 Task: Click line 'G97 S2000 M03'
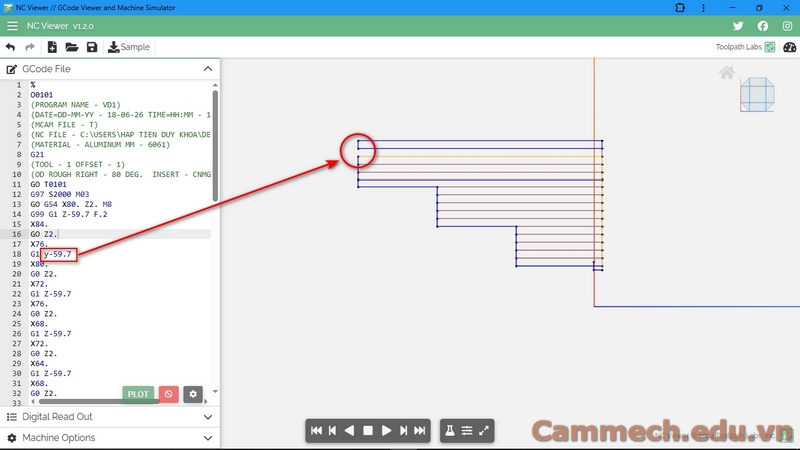pos(60,194)
